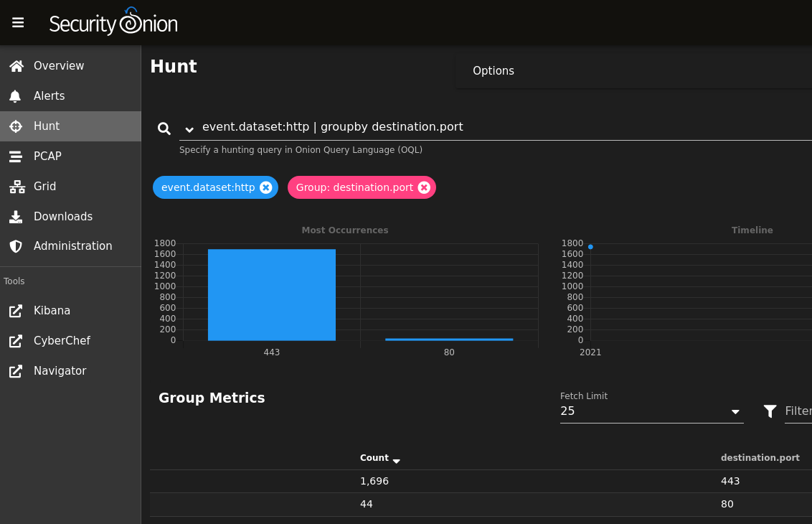This screenshot has height=524, width=812.
Task: Click the funnel filter icon
Action: click(x=770, y=411)
